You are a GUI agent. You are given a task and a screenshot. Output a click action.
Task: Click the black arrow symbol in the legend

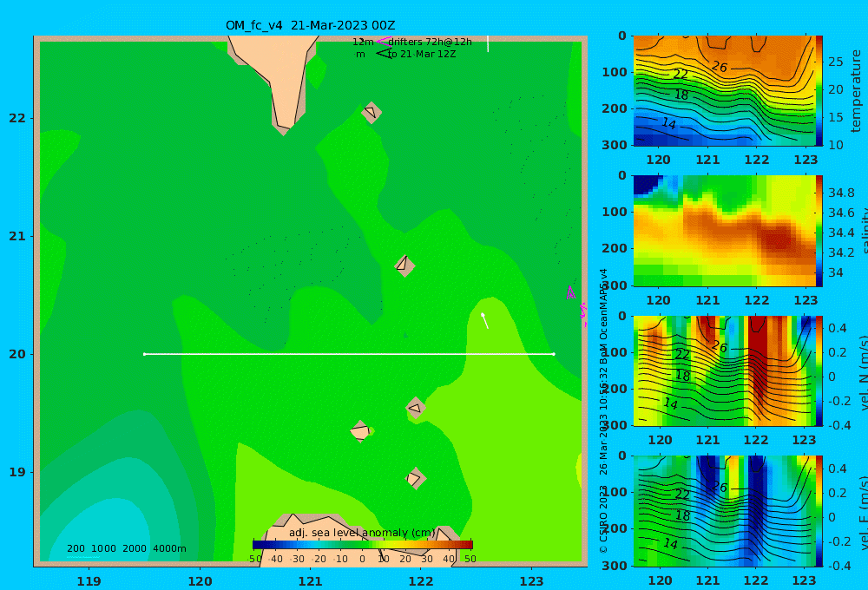(383, 53)
